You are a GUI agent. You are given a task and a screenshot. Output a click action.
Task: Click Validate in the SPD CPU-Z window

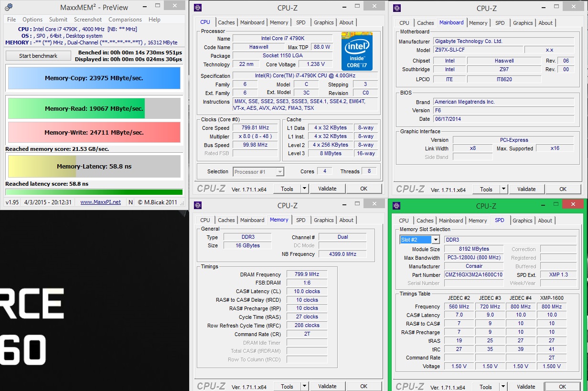pos(526,387)
